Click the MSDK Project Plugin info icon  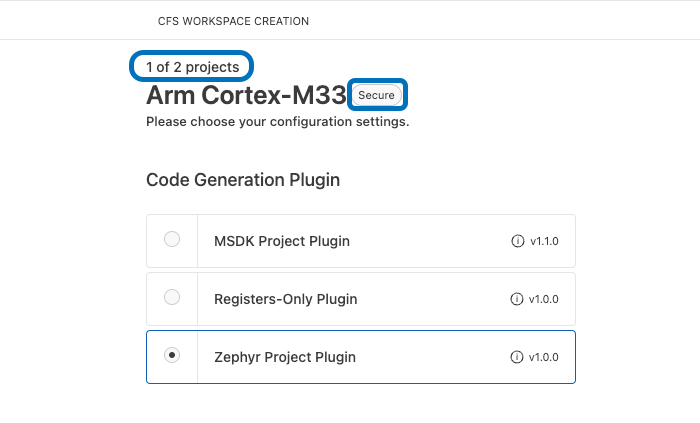(x=517, y=241)
